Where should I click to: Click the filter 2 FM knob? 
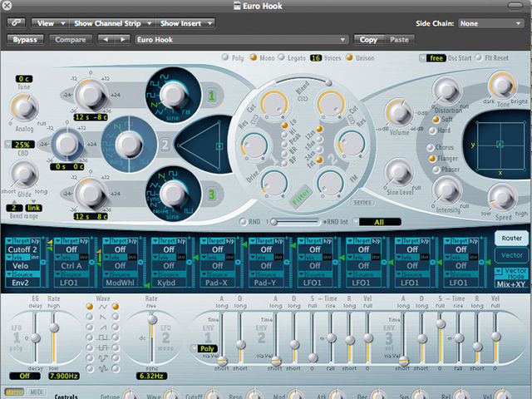(x=331, y=183)
